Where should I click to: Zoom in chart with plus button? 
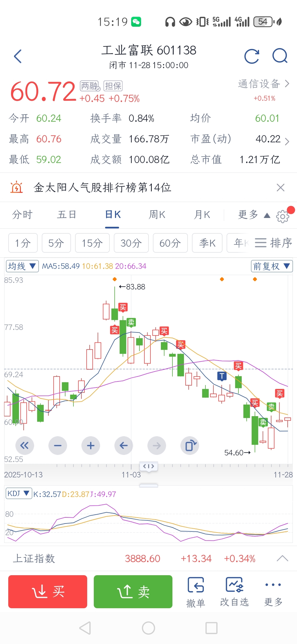pos(91,445)
